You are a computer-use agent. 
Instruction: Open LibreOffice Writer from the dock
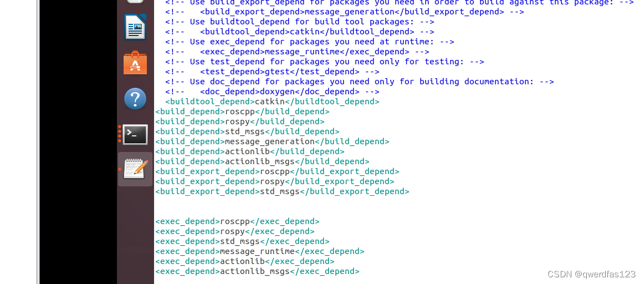135,27
